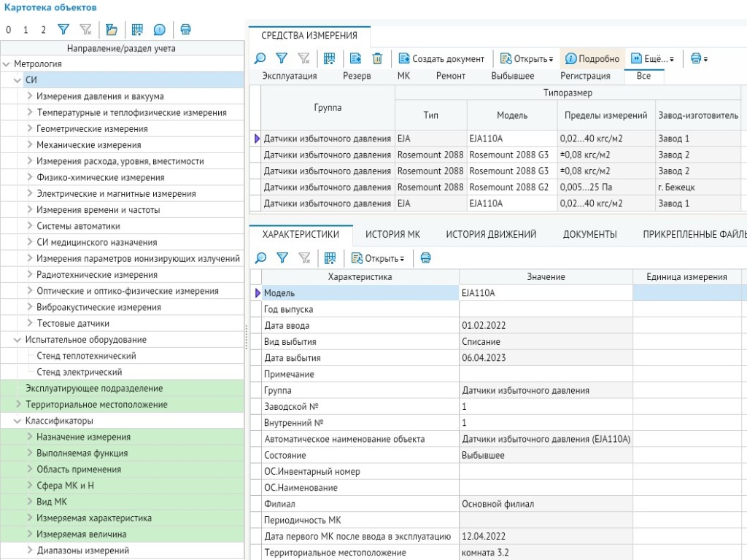Image resolution: width=747 pixels, height=560 pixels.
Task: Click the clear filter icon in instruments toolbar
Action: [x=304, y=58]
